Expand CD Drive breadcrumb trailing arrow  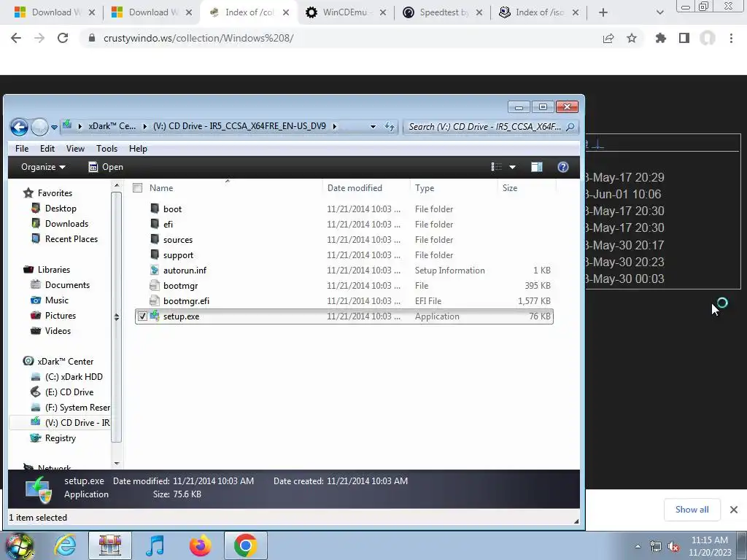click(334, 127)
